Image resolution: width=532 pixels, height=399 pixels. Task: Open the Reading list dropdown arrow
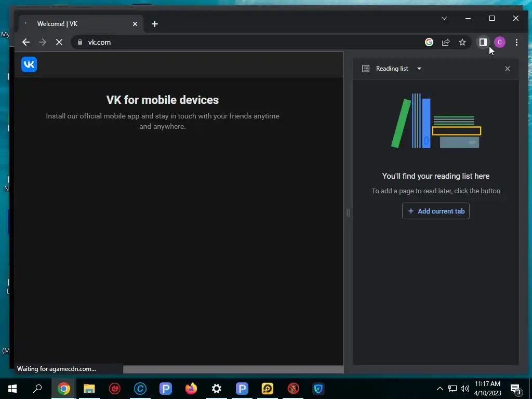[419, 69]
